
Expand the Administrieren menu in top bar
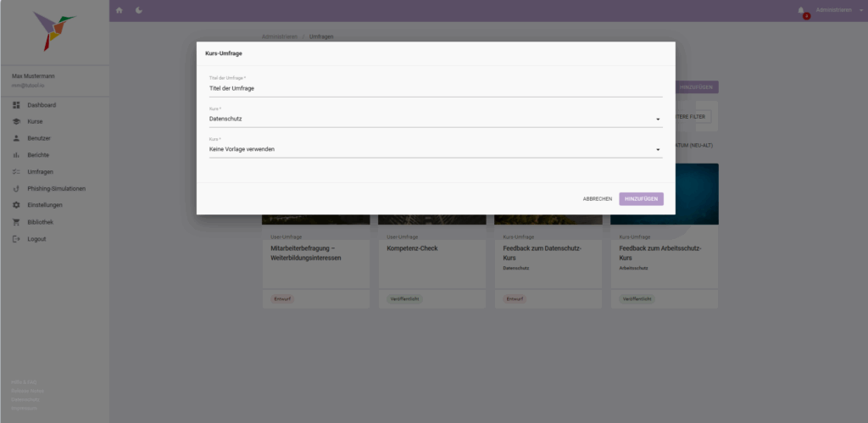pyautogui.click(x=837, y=10)
